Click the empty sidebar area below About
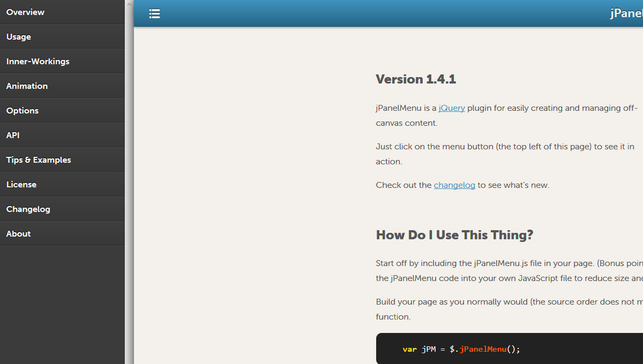This screenshot has height=364, width=643. (x=62, y=305)
